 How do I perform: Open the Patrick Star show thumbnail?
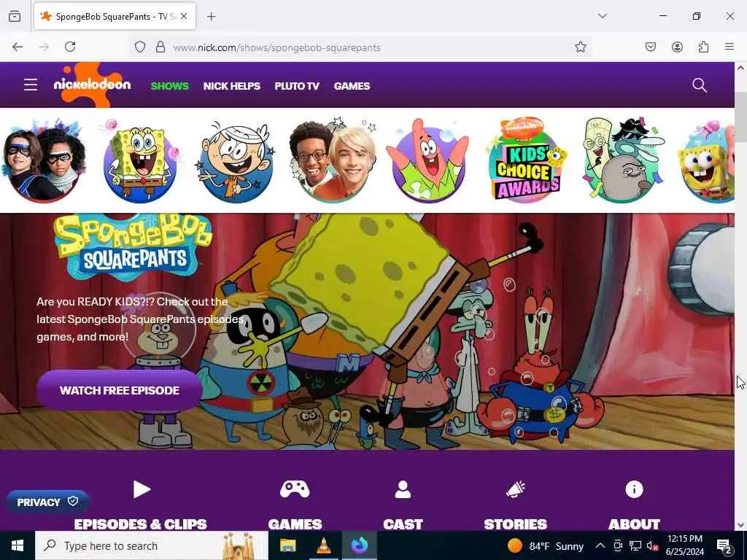click(x=427, y=160)
